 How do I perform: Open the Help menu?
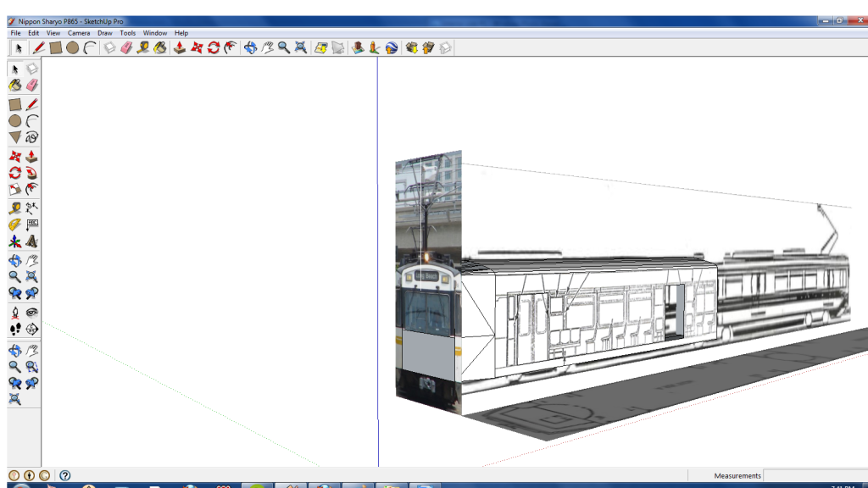181,33
